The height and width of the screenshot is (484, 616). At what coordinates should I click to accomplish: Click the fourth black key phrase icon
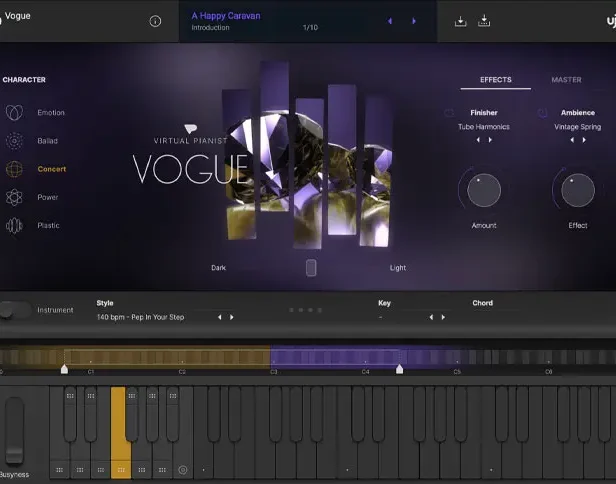152,396
